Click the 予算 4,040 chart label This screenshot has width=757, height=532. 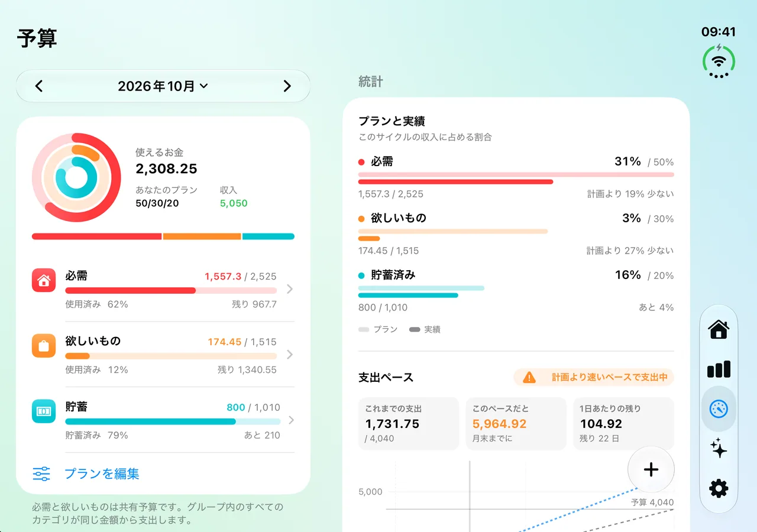(652, 502)
